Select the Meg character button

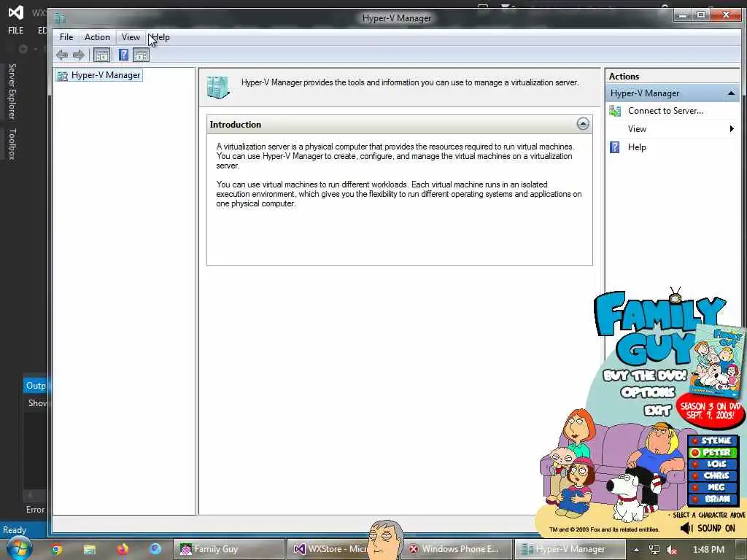[x=712, y=487]
